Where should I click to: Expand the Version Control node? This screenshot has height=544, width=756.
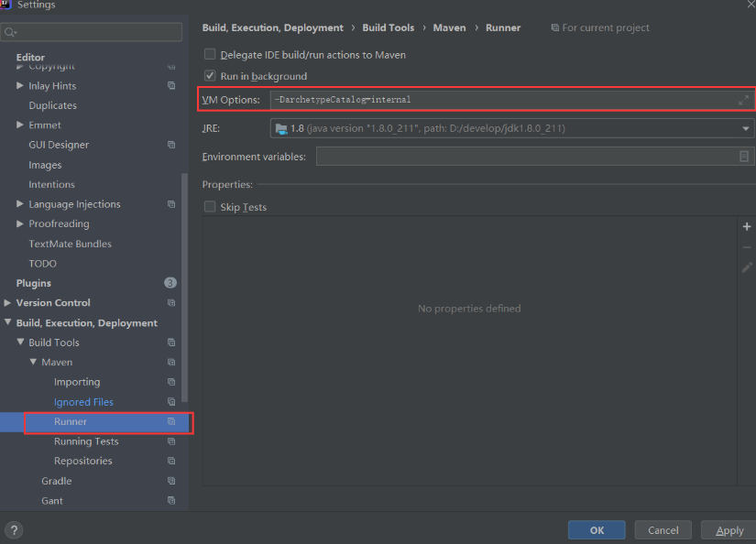[x=7, y=302]
